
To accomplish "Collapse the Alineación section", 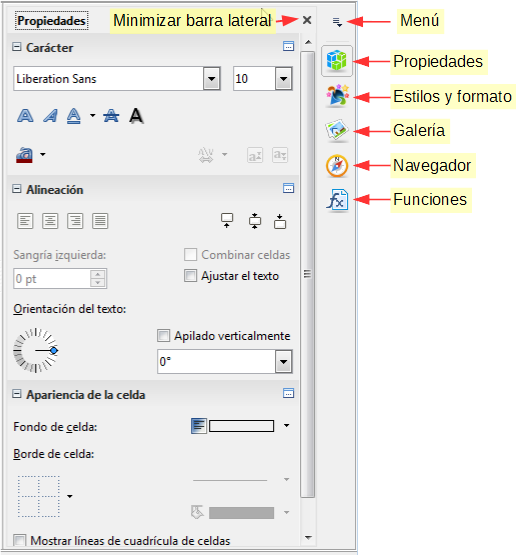I will coord(17,189).
